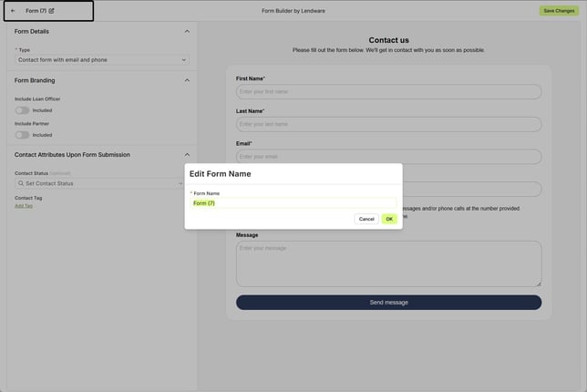Cancel the Edit Form Name dialog
Viewport: 587px width, 392px height.
pyautogui.click(x=366, y=219)
